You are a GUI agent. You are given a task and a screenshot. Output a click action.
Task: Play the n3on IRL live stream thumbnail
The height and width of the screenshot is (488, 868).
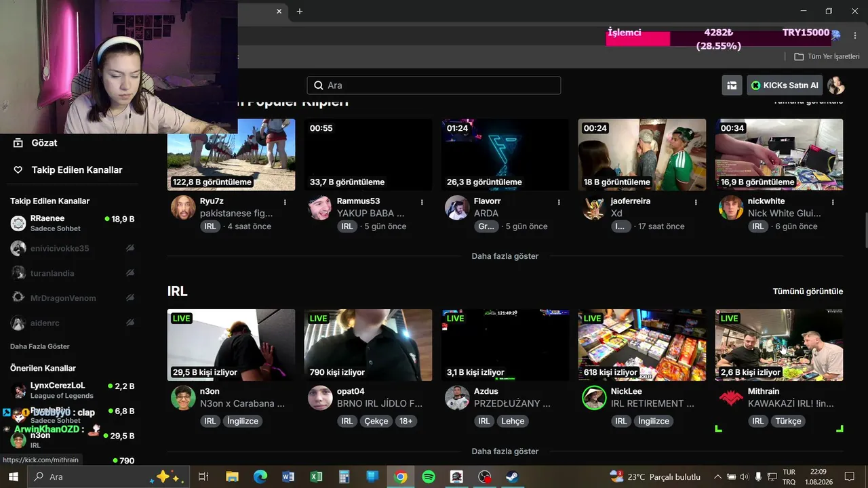231,345
